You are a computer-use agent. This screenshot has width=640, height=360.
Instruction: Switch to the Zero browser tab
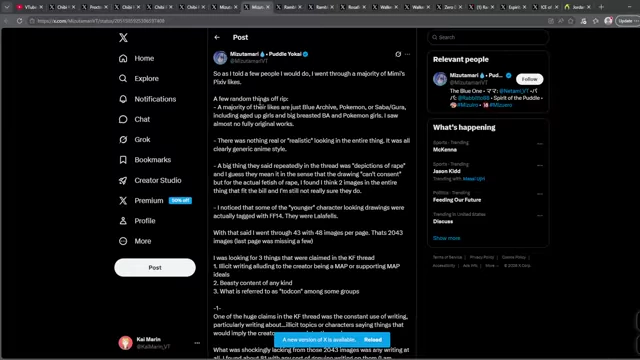pyautogui.click(x=450, y=7)
